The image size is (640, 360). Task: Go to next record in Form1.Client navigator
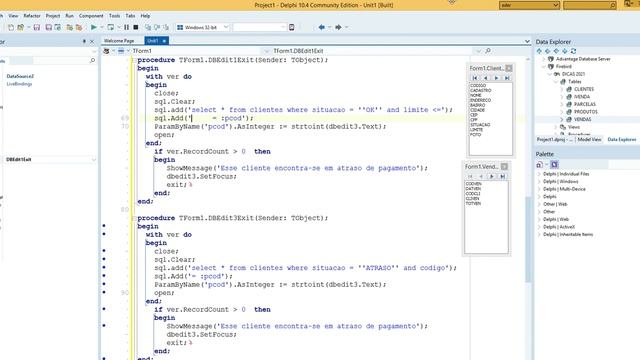coord(496,78)
